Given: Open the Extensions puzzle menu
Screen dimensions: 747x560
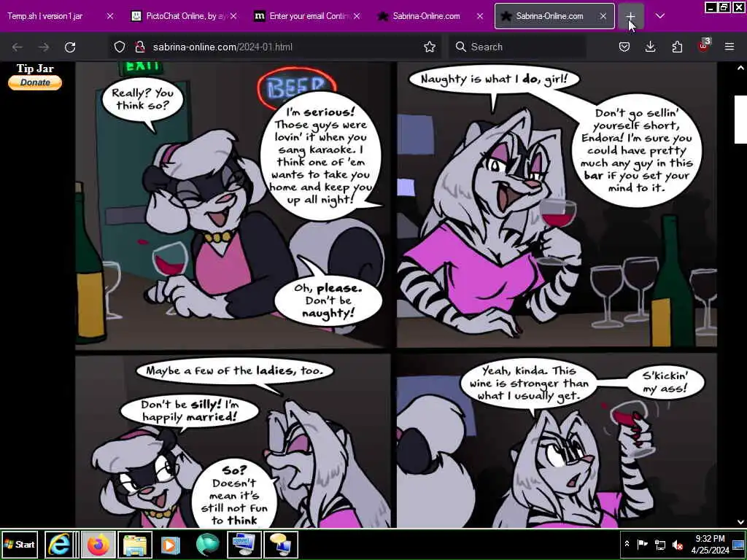Looking at the screenshot, I should click(x=677, y=47).
